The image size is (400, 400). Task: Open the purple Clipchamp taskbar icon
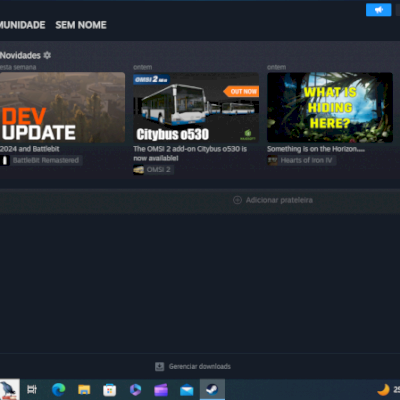pos(161,390)
